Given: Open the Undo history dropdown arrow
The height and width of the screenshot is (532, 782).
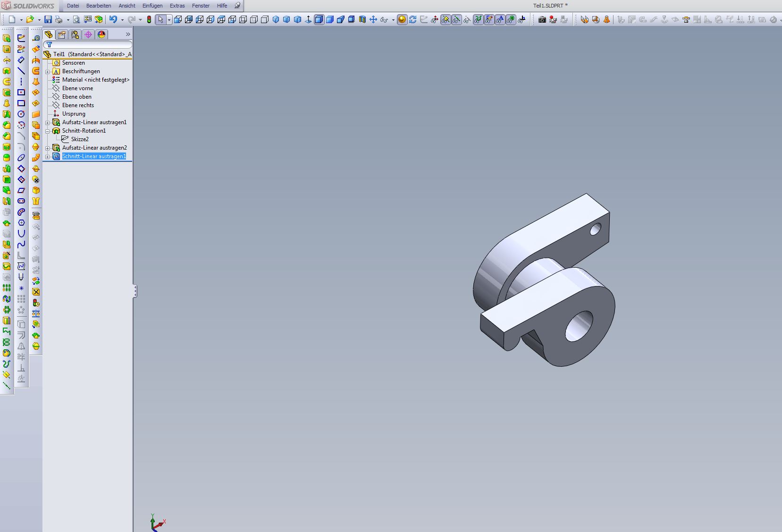Looking at the screenshot, I should pos(122,20).
